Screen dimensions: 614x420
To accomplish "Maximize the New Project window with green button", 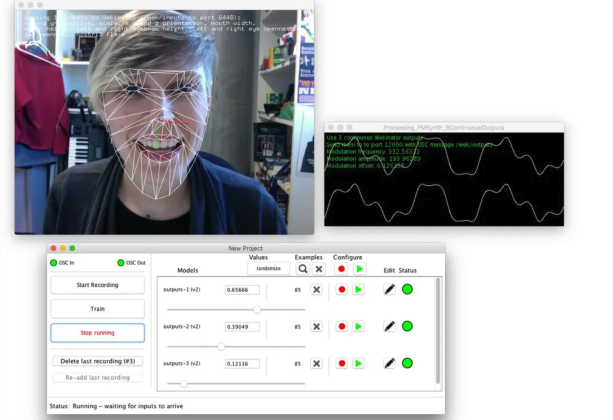I will coord(72,248).
